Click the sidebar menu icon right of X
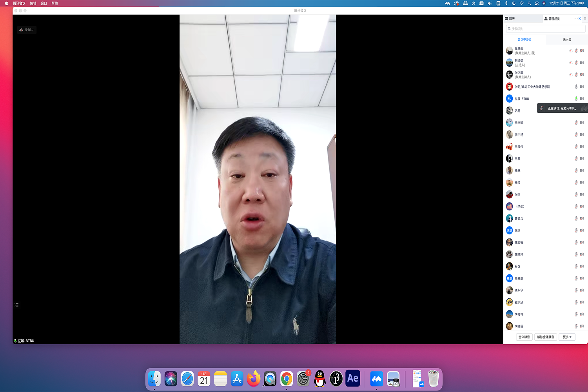The image size is (588, 392). [x=585, y=18]
